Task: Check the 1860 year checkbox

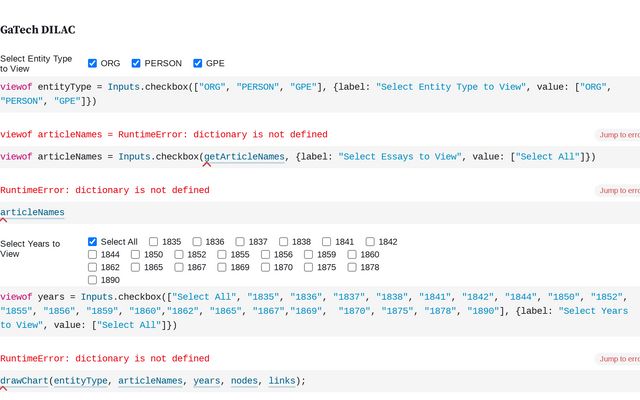Action: pyautogui.click(x=352, y=254)
